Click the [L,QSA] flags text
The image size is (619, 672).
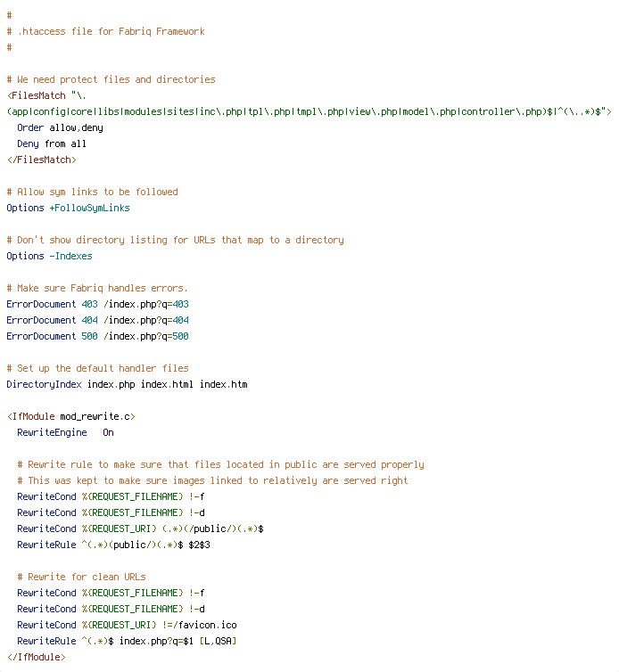(x=218, y=641)
